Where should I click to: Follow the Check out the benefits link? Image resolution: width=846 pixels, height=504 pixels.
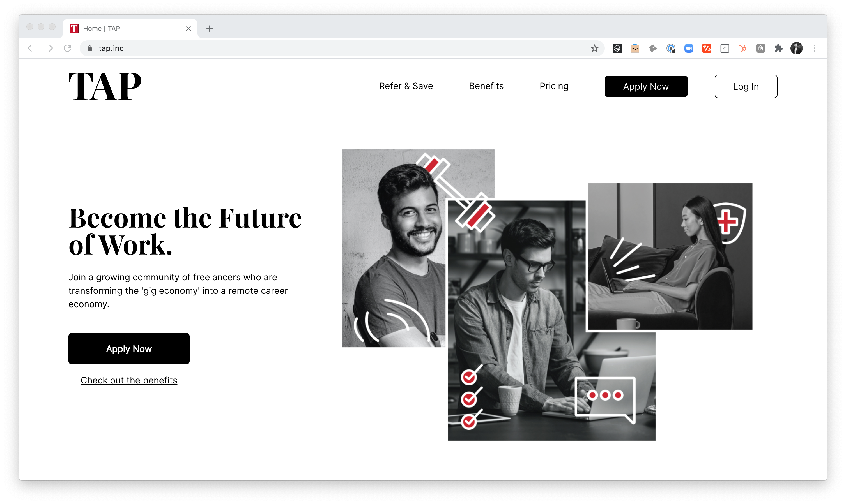[129, 380]
